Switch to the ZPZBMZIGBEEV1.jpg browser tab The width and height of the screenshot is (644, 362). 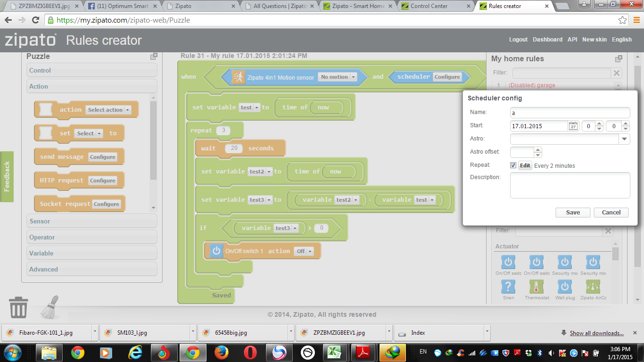coord(45,6)
